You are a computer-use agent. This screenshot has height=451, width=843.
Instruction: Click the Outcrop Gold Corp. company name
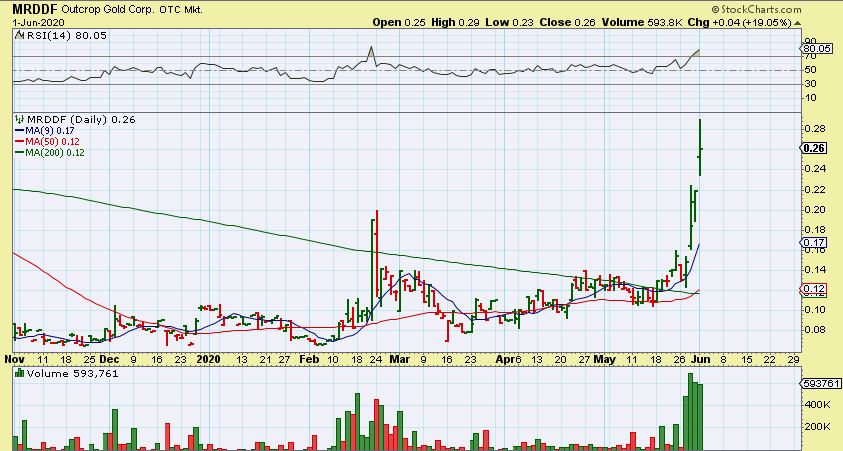pos(108,10)
